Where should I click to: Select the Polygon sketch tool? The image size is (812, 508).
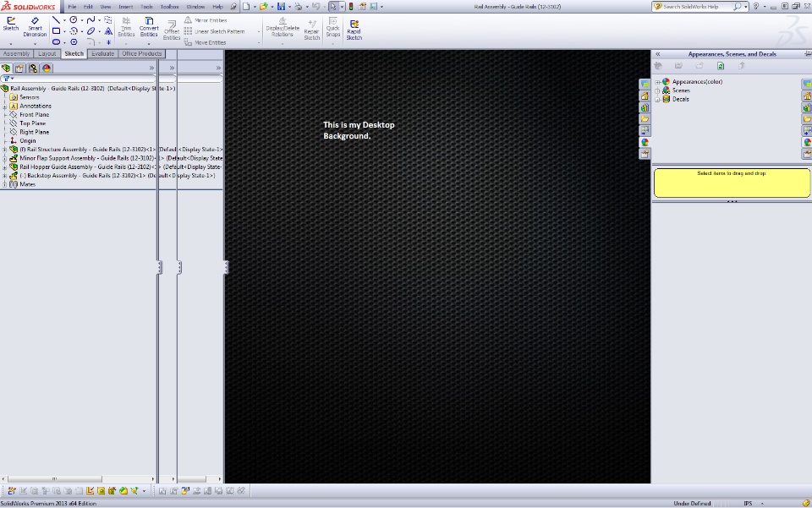coord(74,42)
